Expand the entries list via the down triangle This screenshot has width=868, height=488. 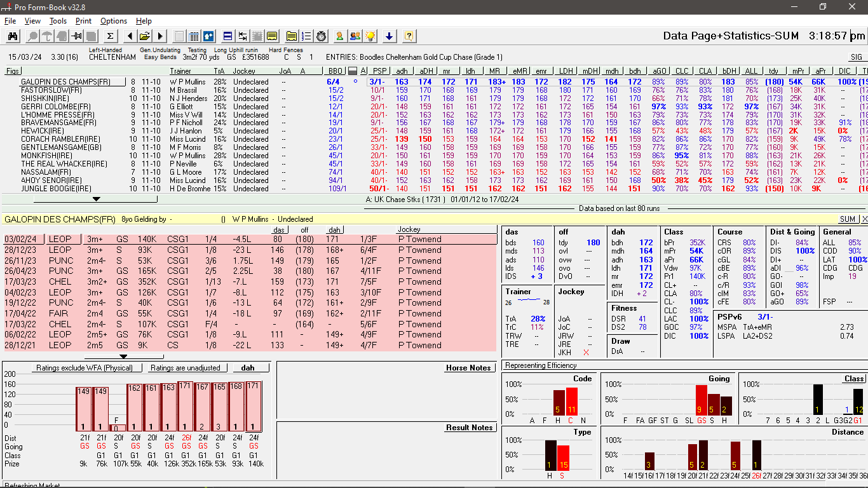pos(97,198)
